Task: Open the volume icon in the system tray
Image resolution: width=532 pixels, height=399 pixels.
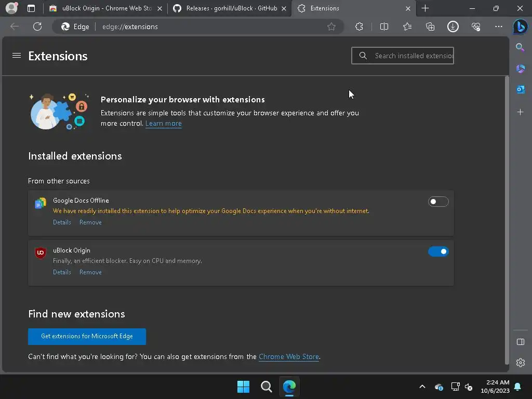Action: 469,387
